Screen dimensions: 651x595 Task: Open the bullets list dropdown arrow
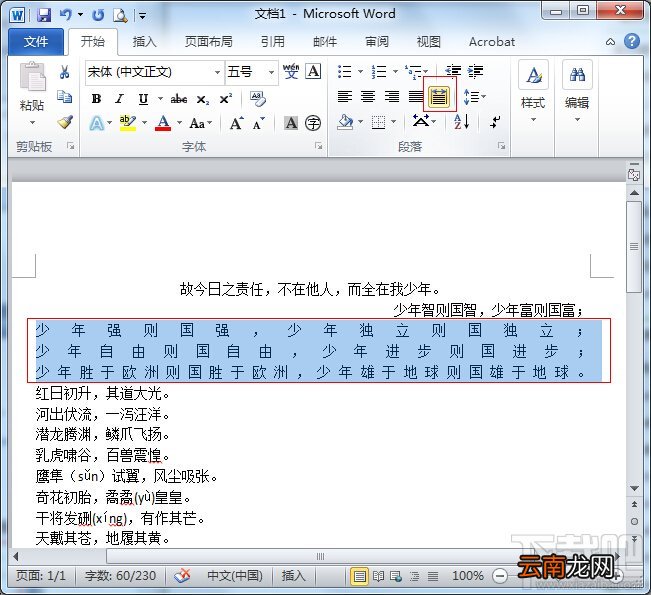[x=360, y=71]
